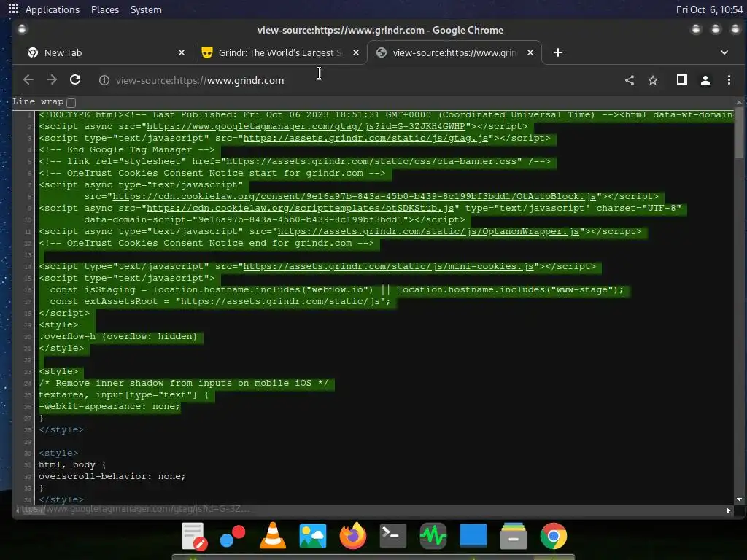Open the assets gtag.js link
The height and width of the screenshot is (560, 747).
(366, 138)
